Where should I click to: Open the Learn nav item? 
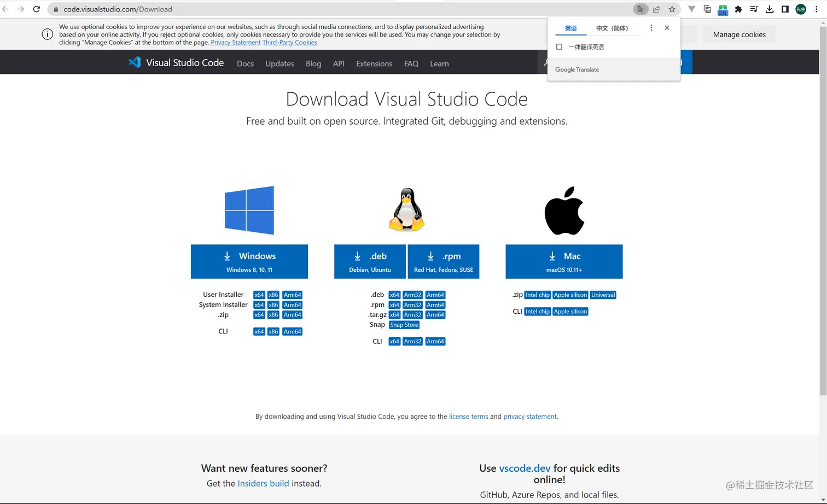[439, 63]
